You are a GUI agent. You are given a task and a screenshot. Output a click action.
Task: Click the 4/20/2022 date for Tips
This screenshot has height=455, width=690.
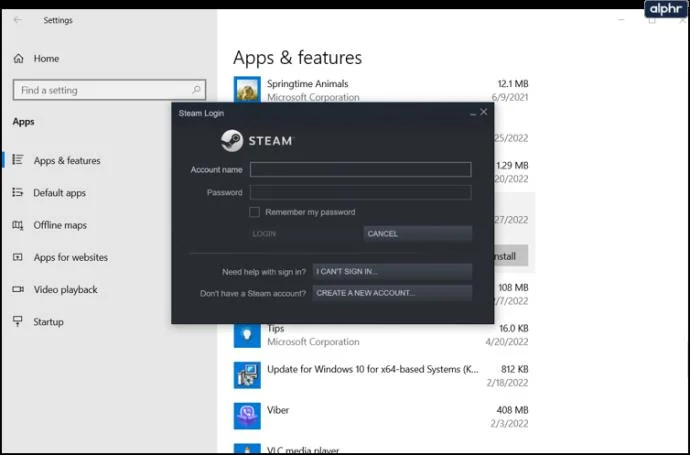tap(507, 342)
